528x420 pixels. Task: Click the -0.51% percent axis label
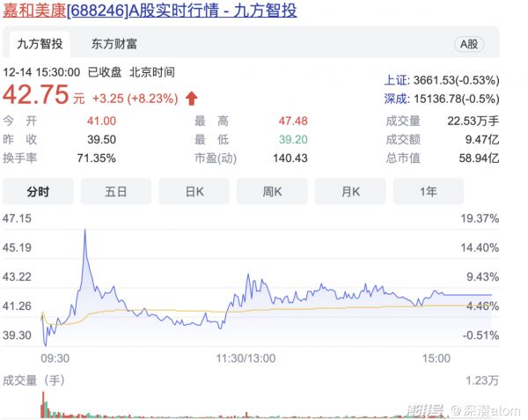[x=480, y=335]
